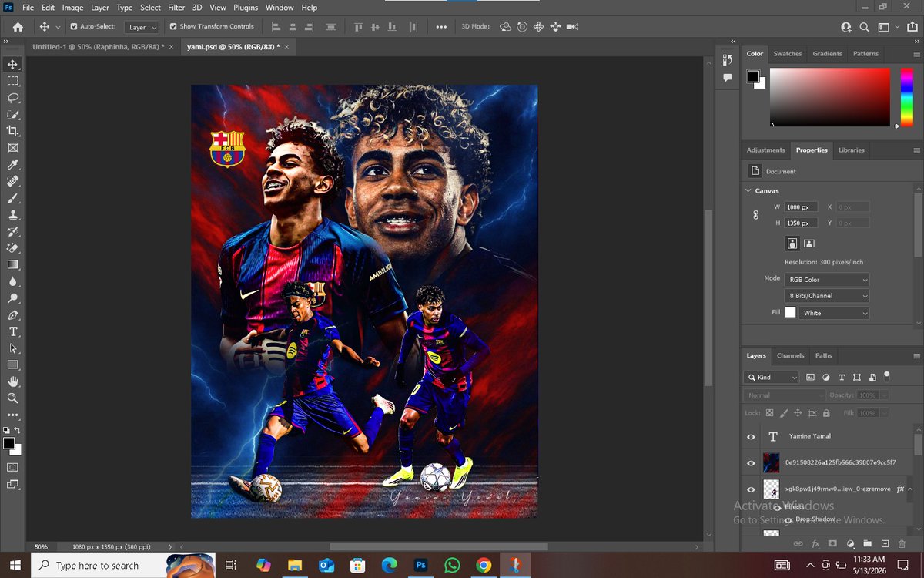This screenshot has width=924, height=578.
Task: Select the Hand tool
Action: point(12,381)
